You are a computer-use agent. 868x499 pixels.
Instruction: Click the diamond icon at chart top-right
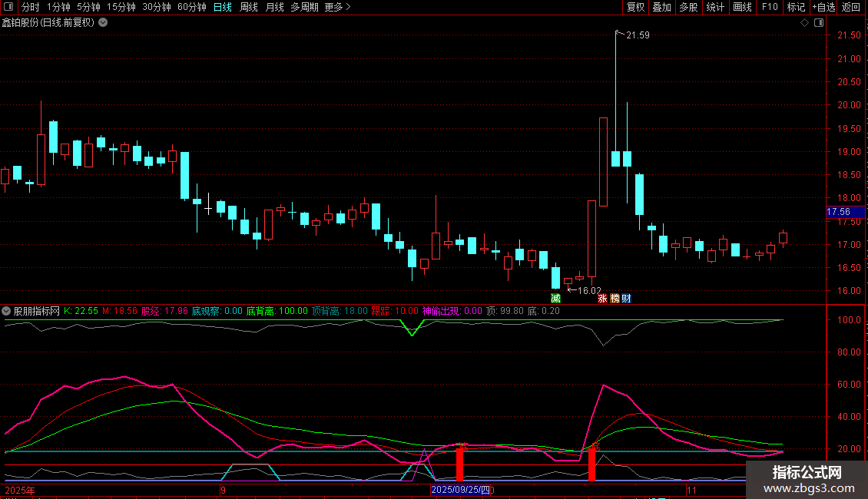[x=804, y=23]
